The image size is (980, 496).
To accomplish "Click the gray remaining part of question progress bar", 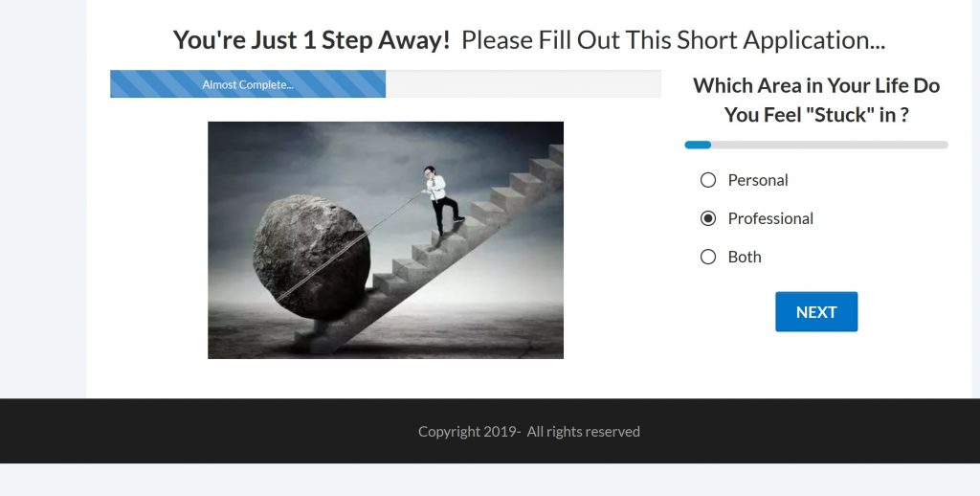I will (x=830, y=146).
